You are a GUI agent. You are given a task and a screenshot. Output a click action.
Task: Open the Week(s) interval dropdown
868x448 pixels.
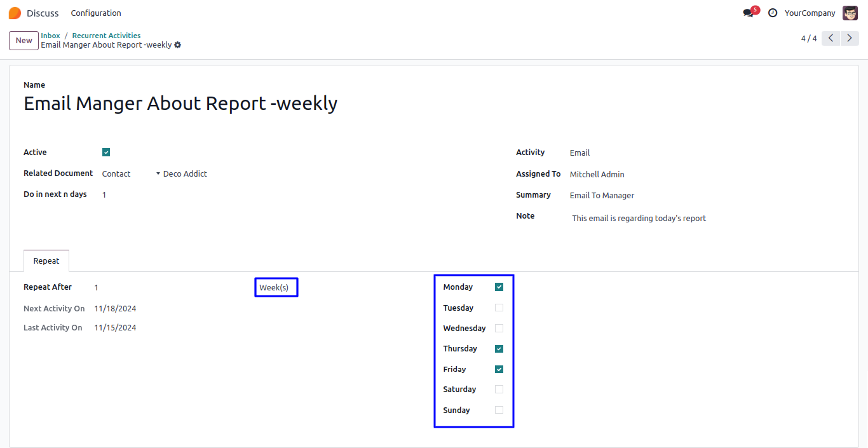pos(276,288)
